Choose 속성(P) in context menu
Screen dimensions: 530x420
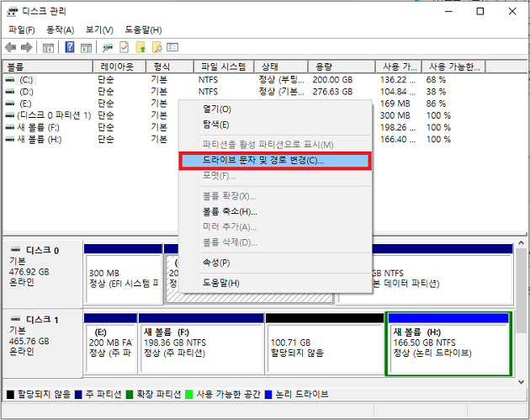pos(275,263)
